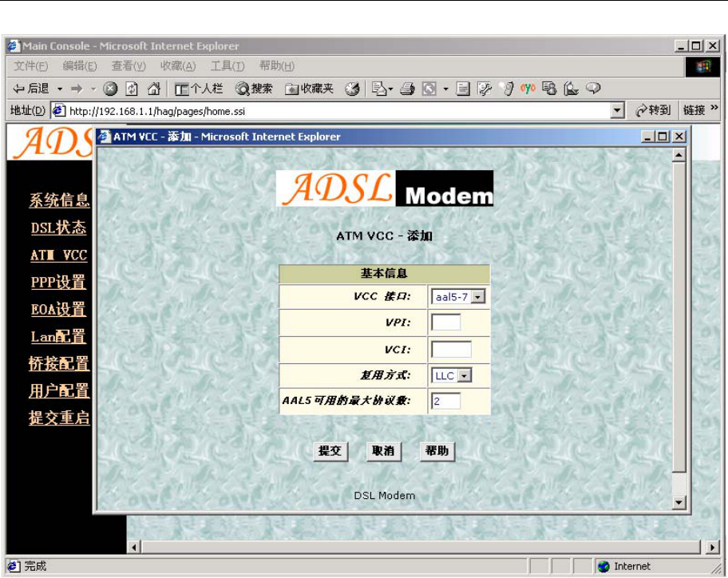Open the 文件(F) menu
The image size is (728, 578).
point(30,66)
